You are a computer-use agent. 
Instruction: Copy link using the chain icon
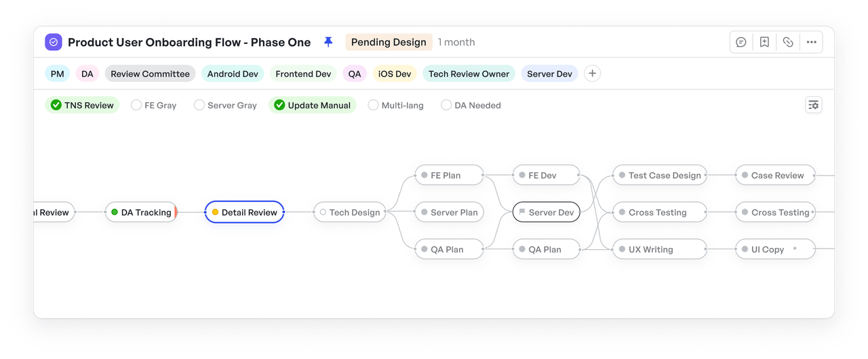tap(788, 42)
